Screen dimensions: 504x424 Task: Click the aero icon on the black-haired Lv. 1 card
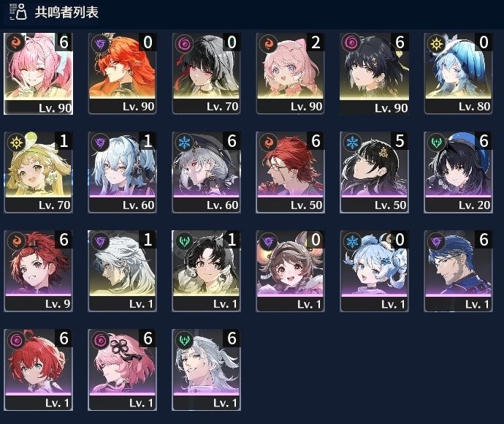coord(184,241)
